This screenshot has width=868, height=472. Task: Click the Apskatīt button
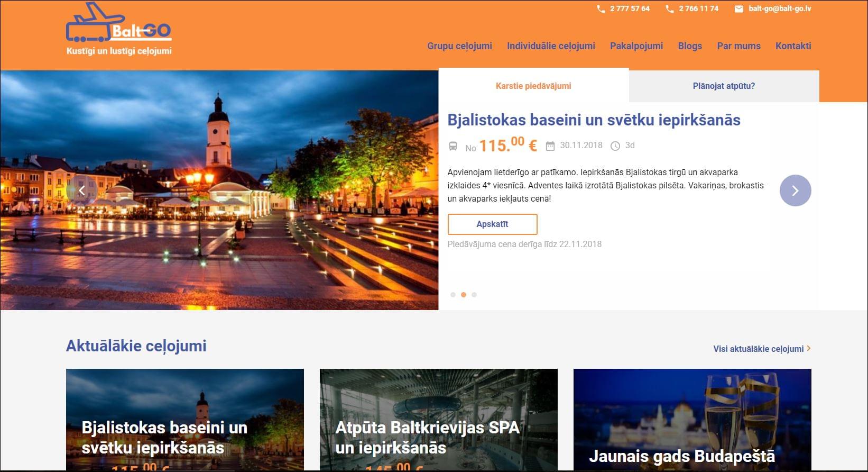(492, 224)
